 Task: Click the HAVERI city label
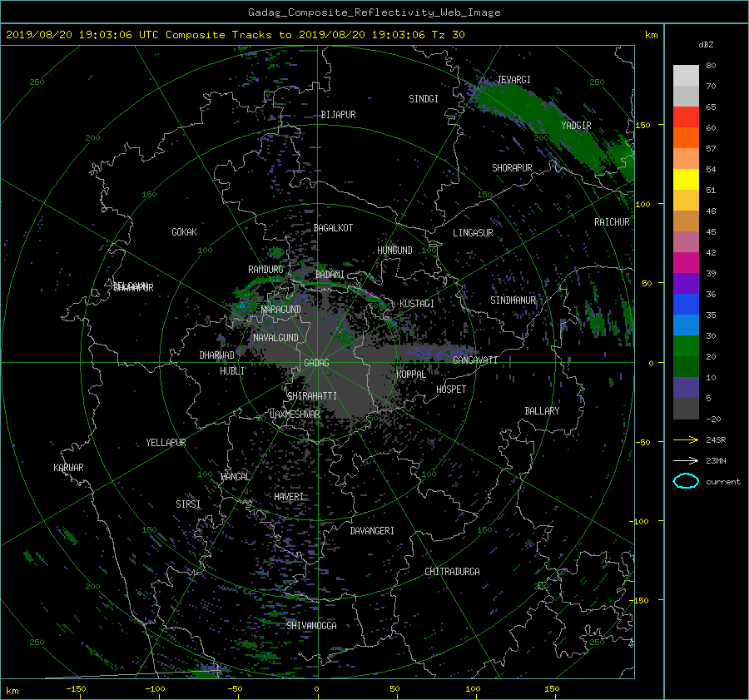coord(289,497)
